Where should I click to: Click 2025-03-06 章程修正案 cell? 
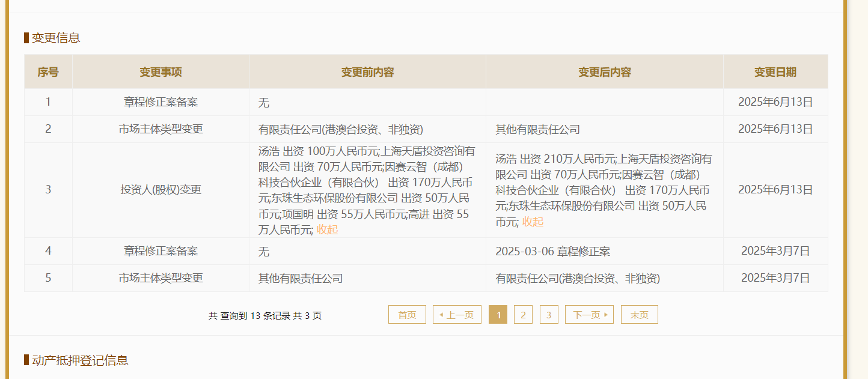552,251
